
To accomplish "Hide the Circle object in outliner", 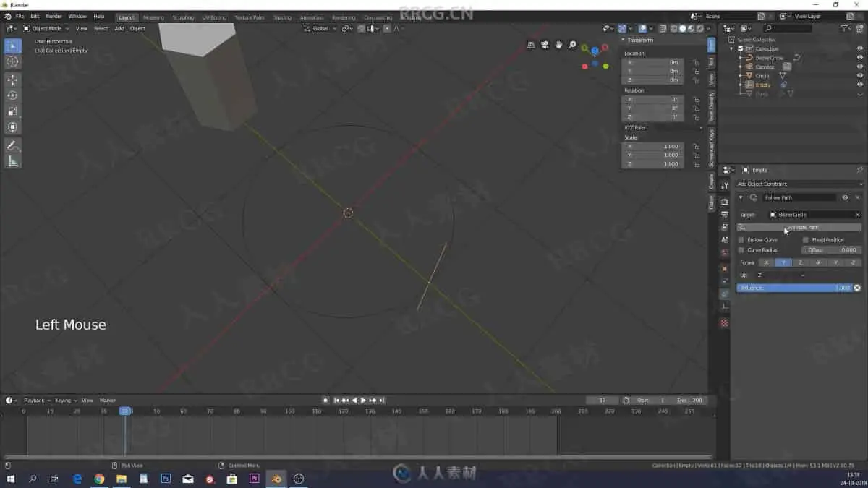I will point(860,75).
